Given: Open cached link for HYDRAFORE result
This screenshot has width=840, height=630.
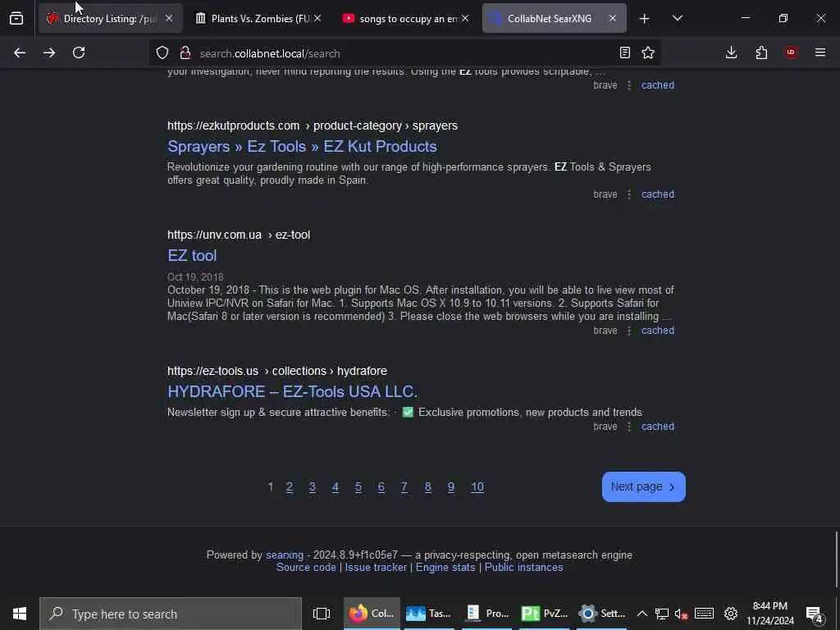Looking at the screenshot, I should click(x=658, y=426).
